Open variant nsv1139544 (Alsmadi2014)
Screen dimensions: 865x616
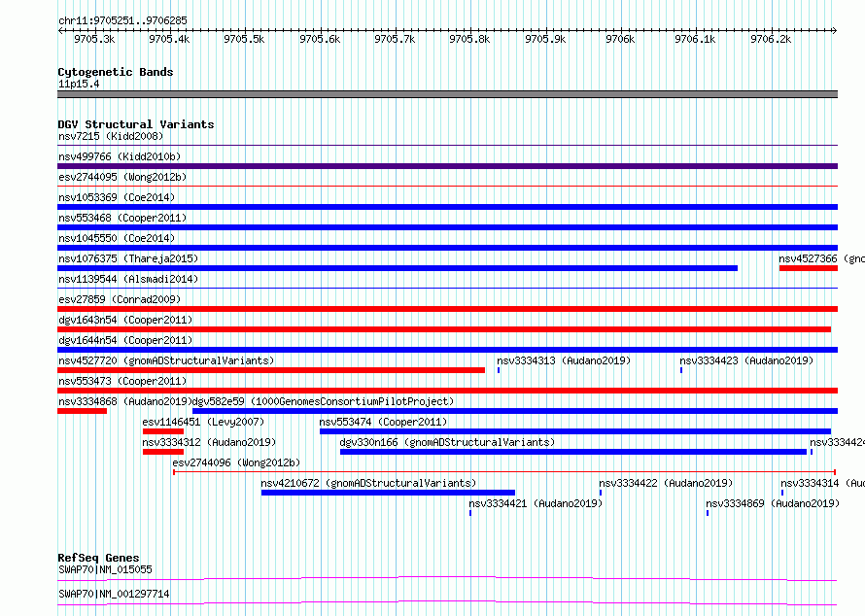128,279
